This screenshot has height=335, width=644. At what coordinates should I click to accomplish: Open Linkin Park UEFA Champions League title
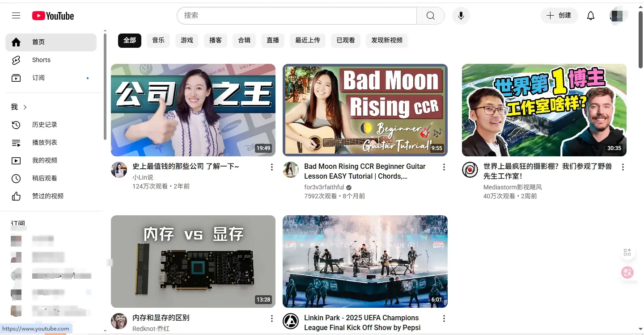[x=362, y=322]
